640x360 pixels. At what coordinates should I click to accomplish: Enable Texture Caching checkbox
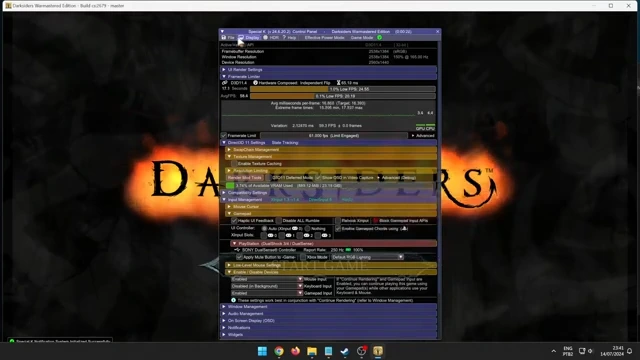[x=234, y=164]
